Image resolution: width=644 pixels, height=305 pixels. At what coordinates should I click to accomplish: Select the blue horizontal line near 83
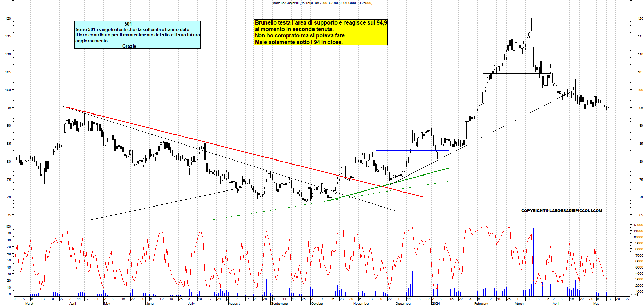pyautogui.click(x=393, y=151)
